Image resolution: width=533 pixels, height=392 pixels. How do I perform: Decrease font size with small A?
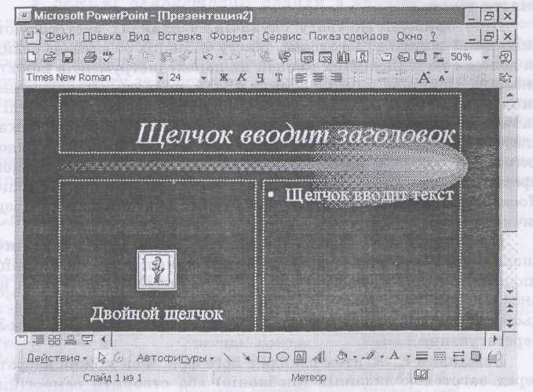(x=443, y=78)
